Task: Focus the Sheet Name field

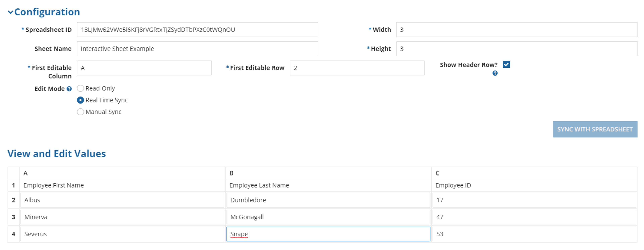Action: point(197,49)
